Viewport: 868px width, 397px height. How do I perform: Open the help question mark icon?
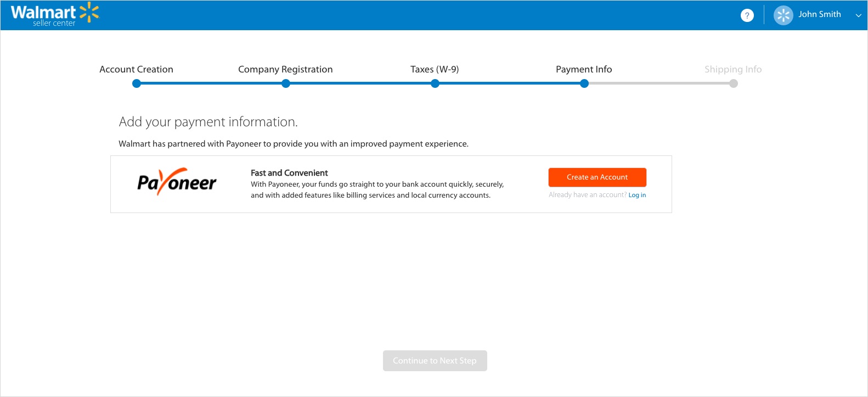747,15
